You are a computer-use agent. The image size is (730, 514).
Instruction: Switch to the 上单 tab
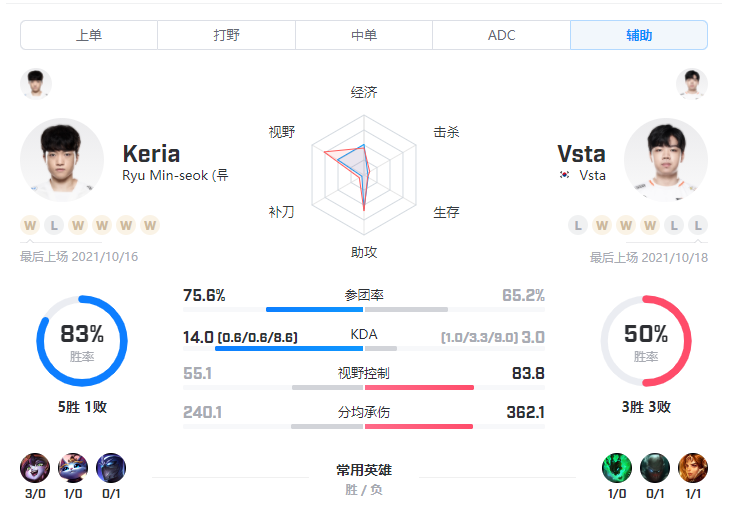89,35
